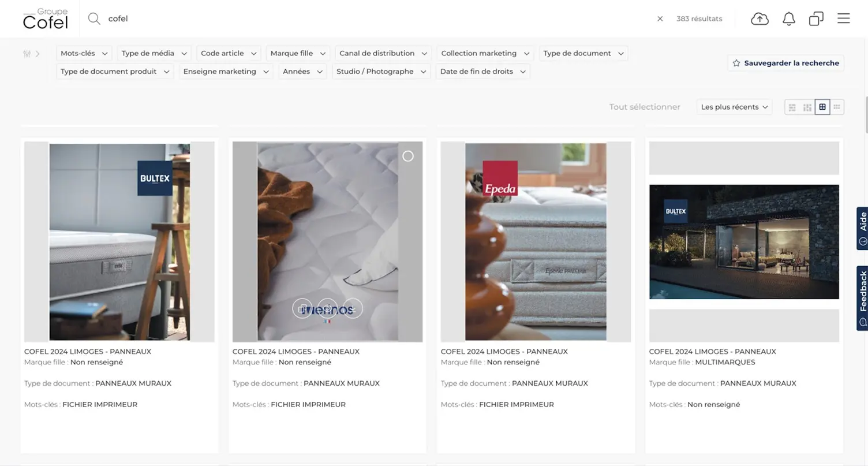Open the cloud upload icon

tap(759, 18)
